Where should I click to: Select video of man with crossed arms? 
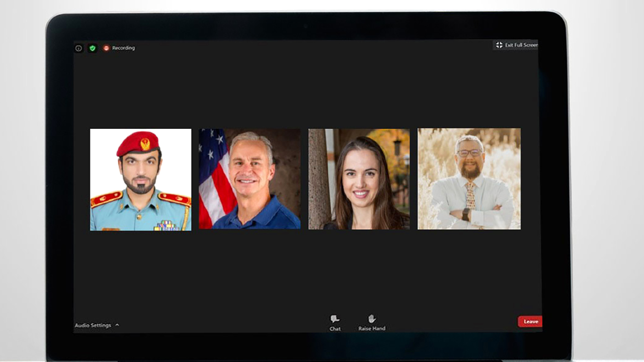(x=469, y=178)
